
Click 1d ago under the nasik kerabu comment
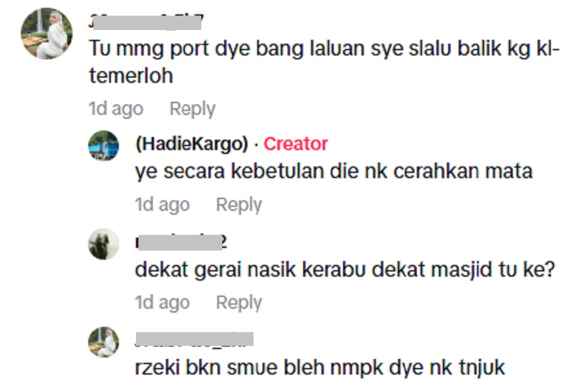coord(163,303)
